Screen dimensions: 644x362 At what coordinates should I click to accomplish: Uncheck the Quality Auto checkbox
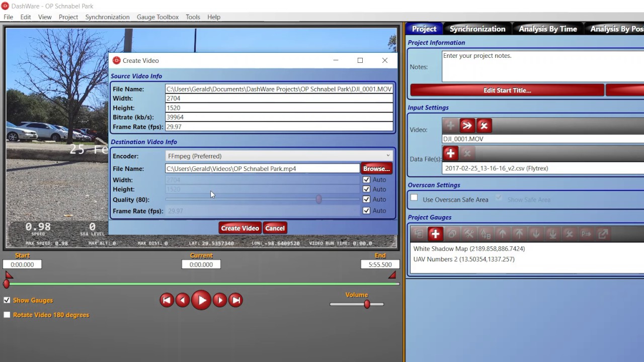[x=366, y=199]
